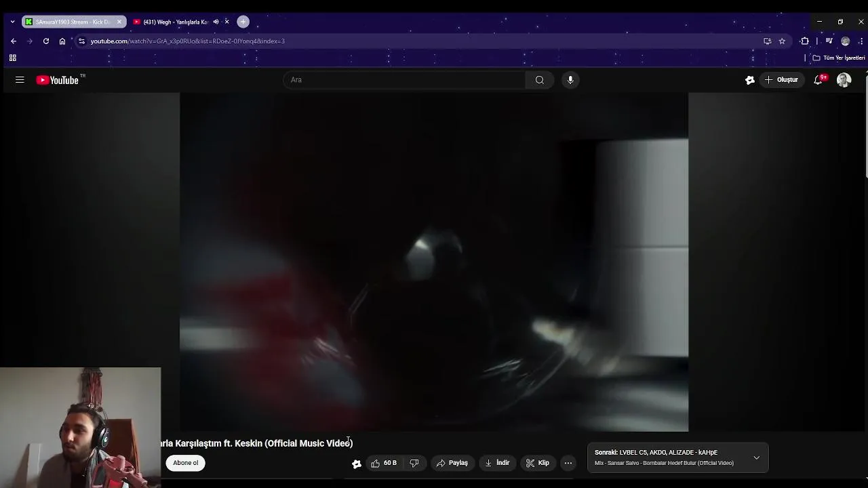Go forward in browser history

coord(29,41)
